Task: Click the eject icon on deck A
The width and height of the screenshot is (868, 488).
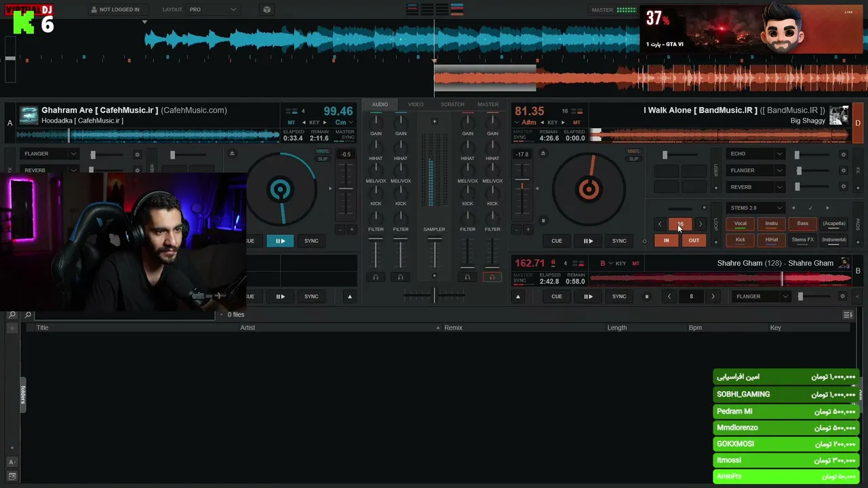Action: click(232, 154)
